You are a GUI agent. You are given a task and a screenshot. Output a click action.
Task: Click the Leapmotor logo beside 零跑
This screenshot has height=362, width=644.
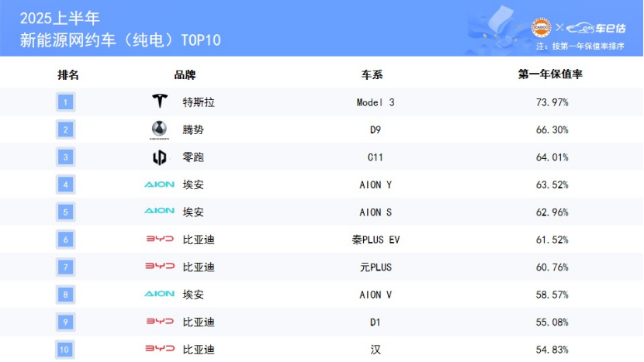(159, 157)
